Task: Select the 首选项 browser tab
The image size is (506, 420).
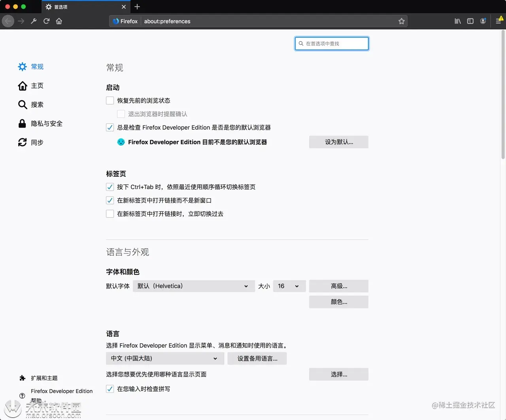Action: [86, 7]
